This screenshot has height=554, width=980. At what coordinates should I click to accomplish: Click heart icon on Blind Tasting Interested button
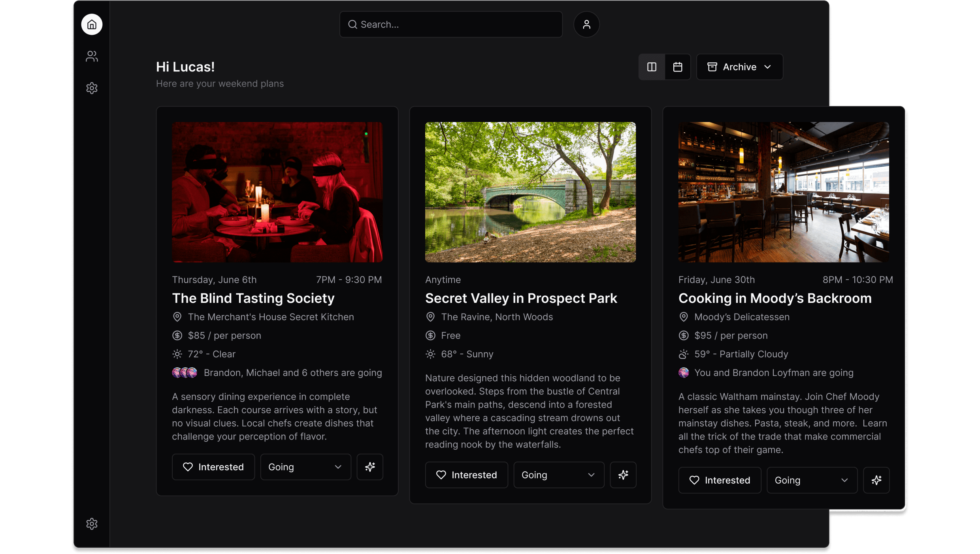[x=188, y=467]
